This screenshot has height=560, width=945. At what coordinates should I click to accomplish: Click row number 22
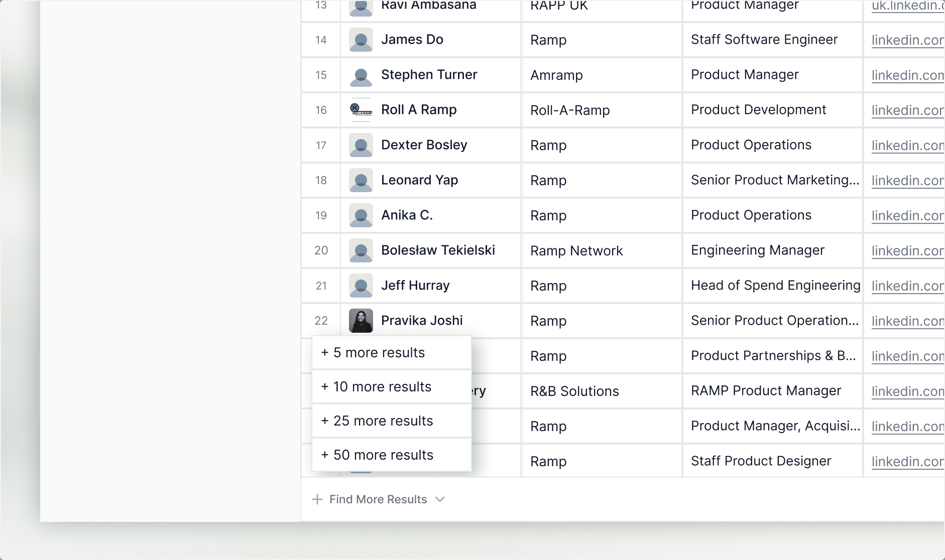[321, 321]
